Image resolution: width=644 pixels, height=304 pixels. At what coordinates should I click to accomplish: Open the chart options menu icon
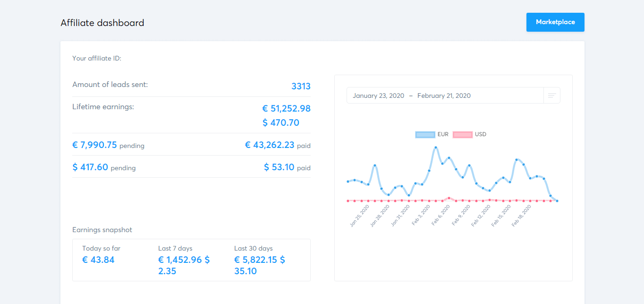(x=551, y=95)
